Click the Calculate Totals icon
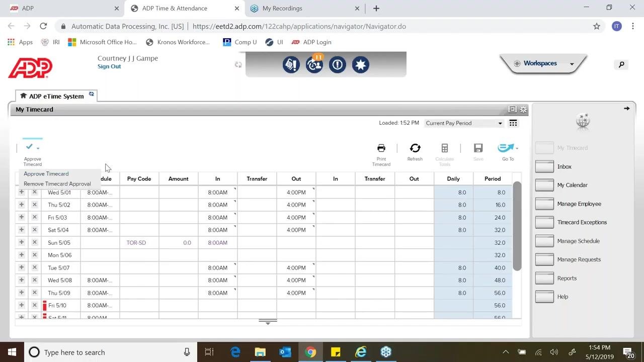This screenshot has width=644, height=362. (445, 148)
